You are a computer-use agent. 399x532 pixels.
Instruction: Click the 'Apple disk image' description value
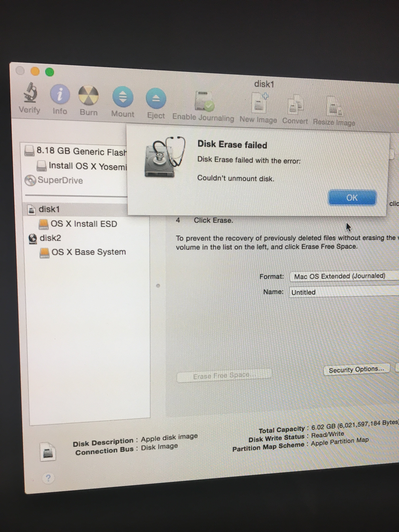[169, 438]
